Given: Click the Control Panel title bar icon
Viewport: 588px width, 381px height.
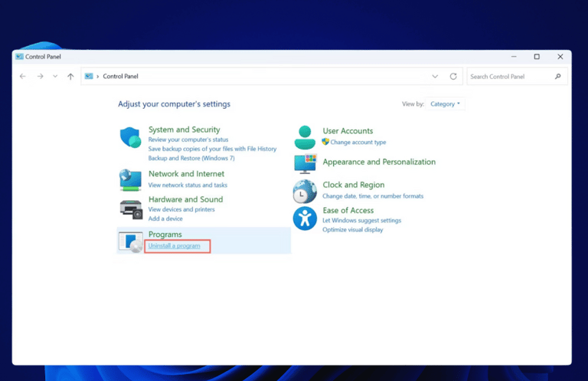Looking at the screenshot, I should pyautogui.click(x=19, y=56).
